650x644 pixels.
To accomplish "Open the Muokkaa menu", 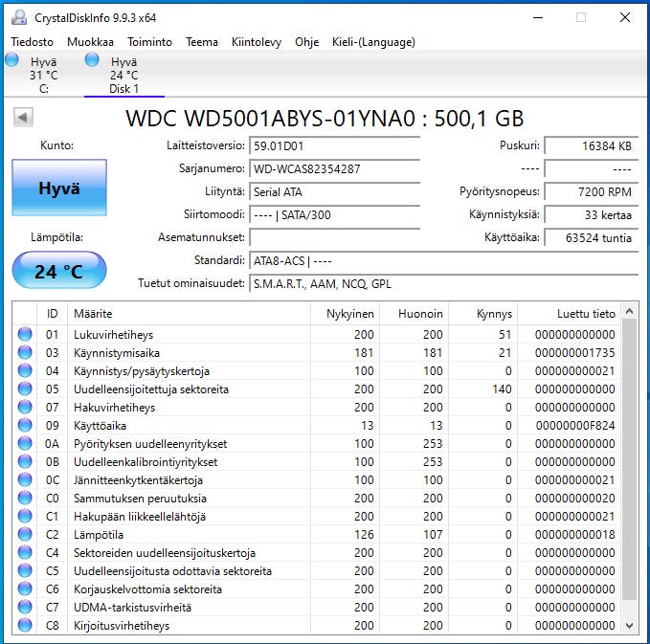I will [90, 42].
